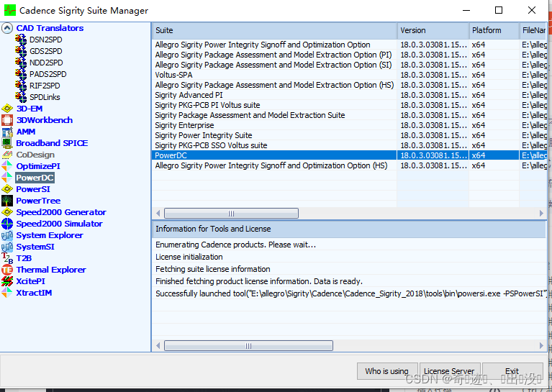Collapse the CAD Translators group
552x392 pixels.
[x=7, y=28]
